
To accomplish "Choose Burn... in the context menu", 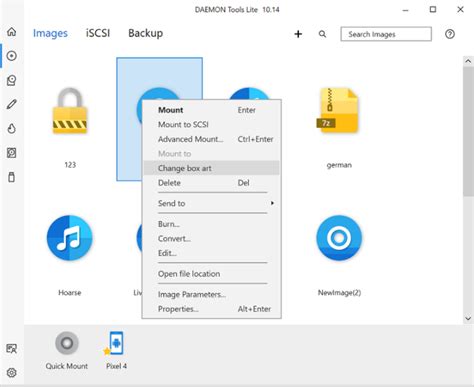I will [x=211, y=224].
